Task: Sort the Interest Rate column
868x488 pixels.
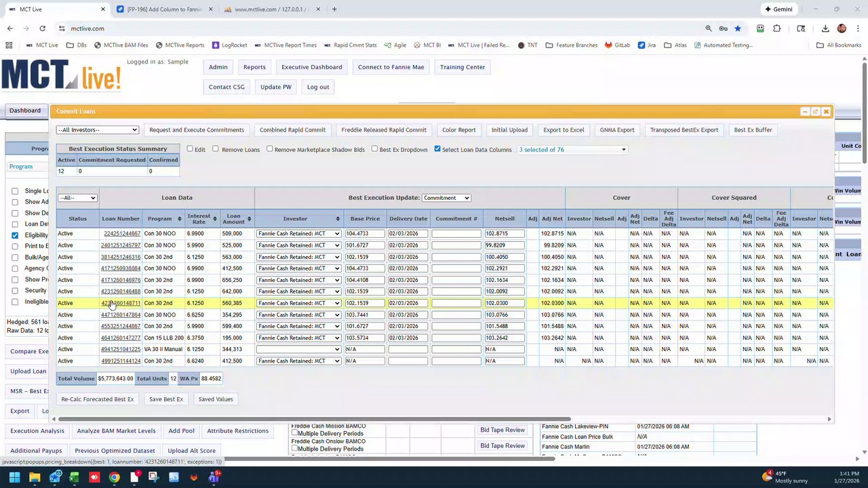Action: [215, 219]
